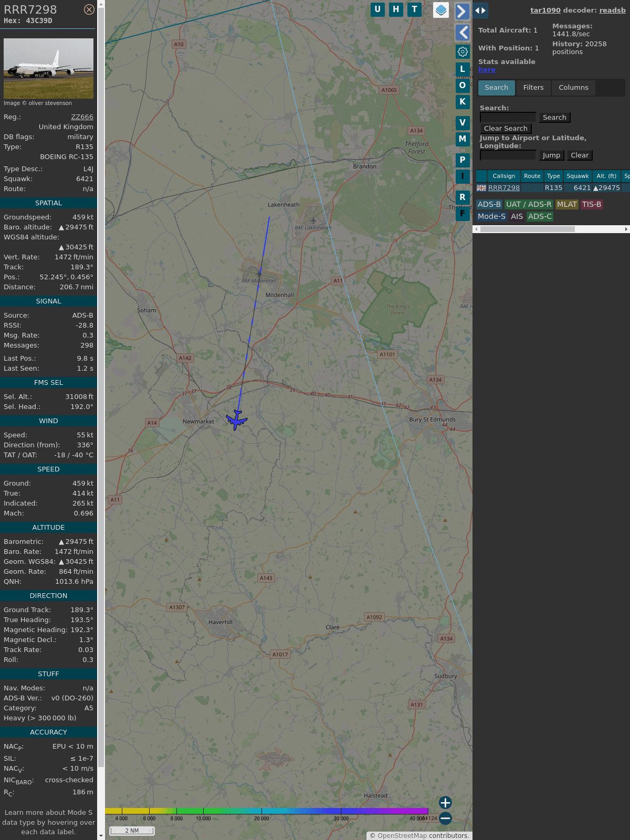Zoom out with the minus button
Viewport: 630px width, 840px height.
click(445, 818)
